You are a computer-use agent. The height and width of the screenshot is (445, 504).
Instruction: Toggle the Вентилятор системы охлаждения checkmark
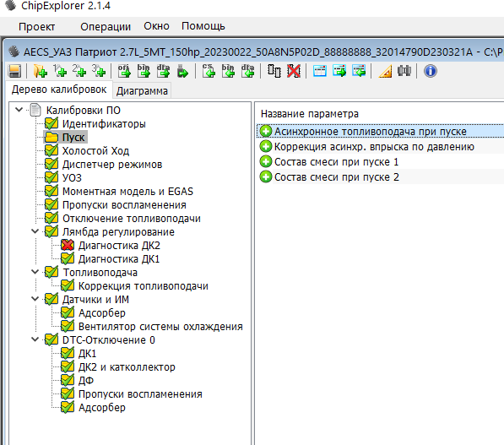[68, 326]
